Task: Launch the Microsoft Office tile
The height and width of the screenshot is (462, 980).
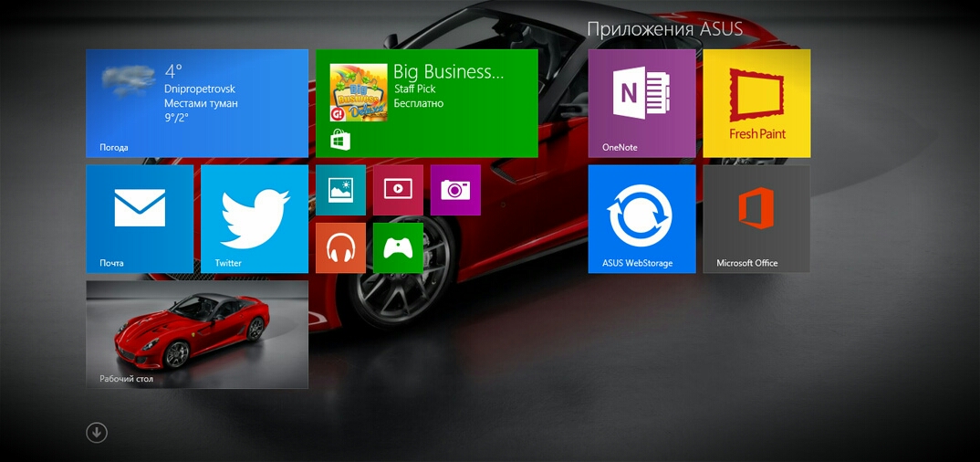Action: pos(756,219)
